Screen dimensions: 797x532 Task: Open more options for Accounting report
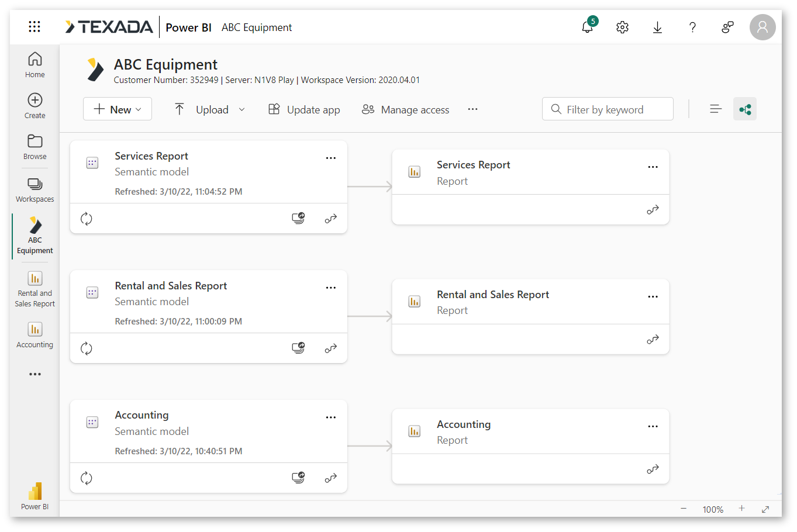(653, 427)
